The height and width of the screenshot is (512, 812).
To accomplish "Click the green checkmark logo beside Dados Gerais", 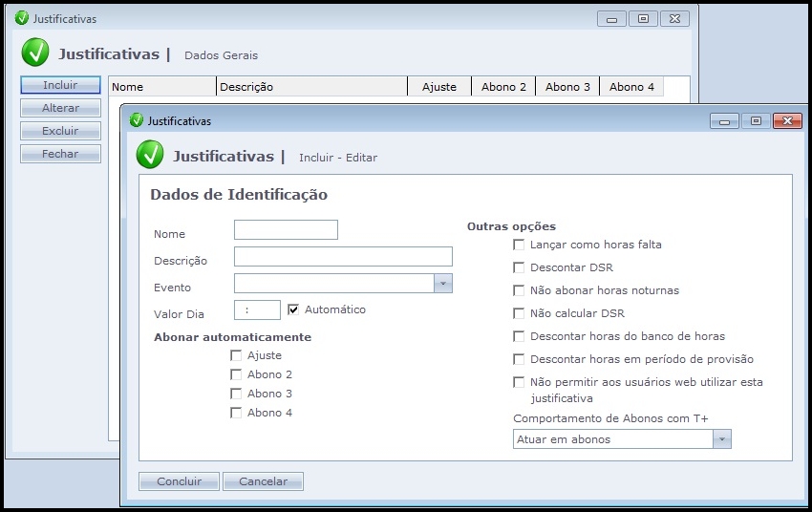I will pos(35,53).
